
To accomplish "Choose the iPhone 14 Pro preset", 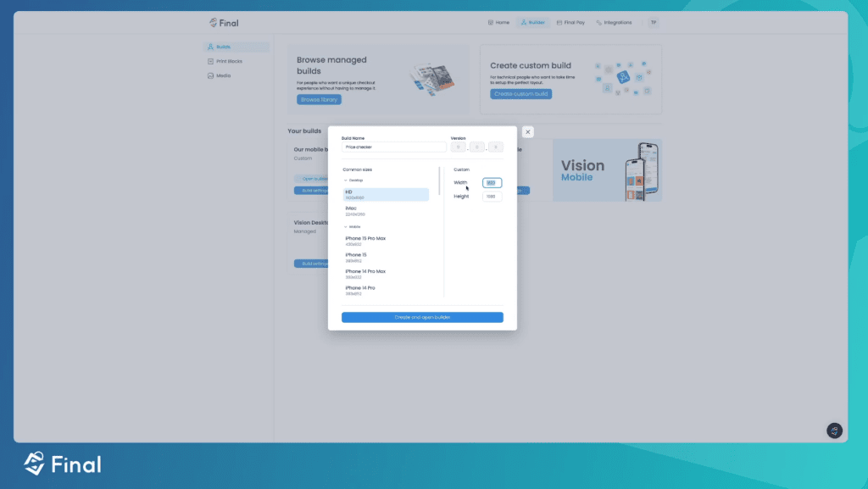I will pos(386,290).
